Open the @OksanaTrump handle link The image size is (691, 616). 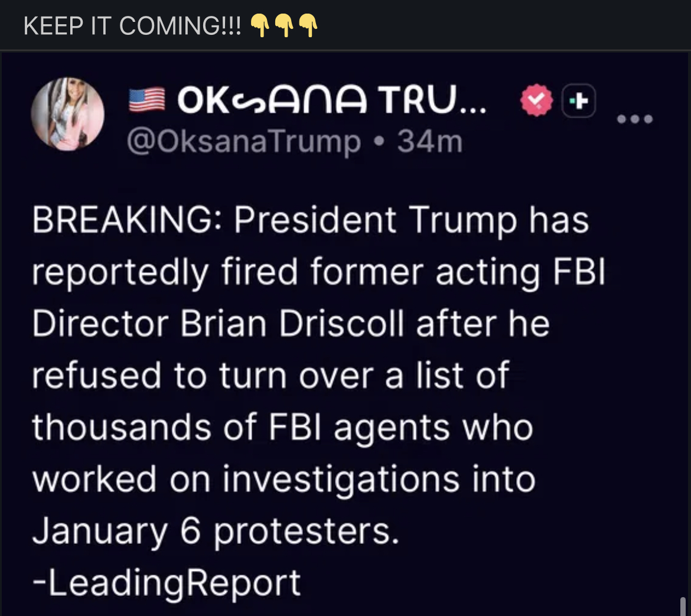243,142
